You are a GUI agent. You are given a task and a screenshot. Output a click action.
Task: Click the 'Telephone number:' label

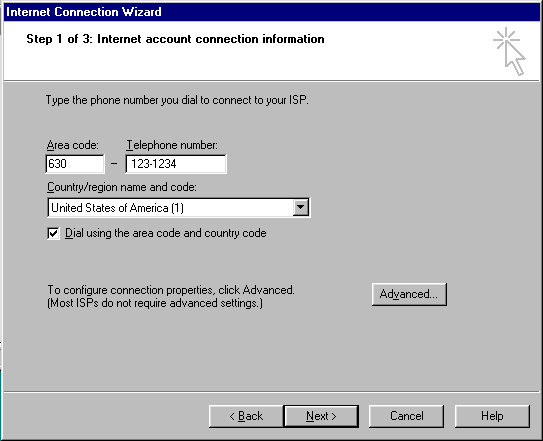172,145
